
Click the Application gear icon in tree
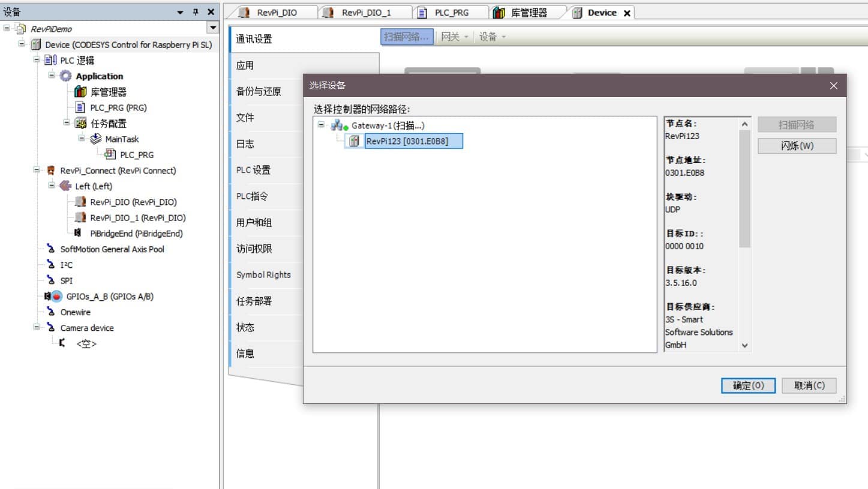65,76
